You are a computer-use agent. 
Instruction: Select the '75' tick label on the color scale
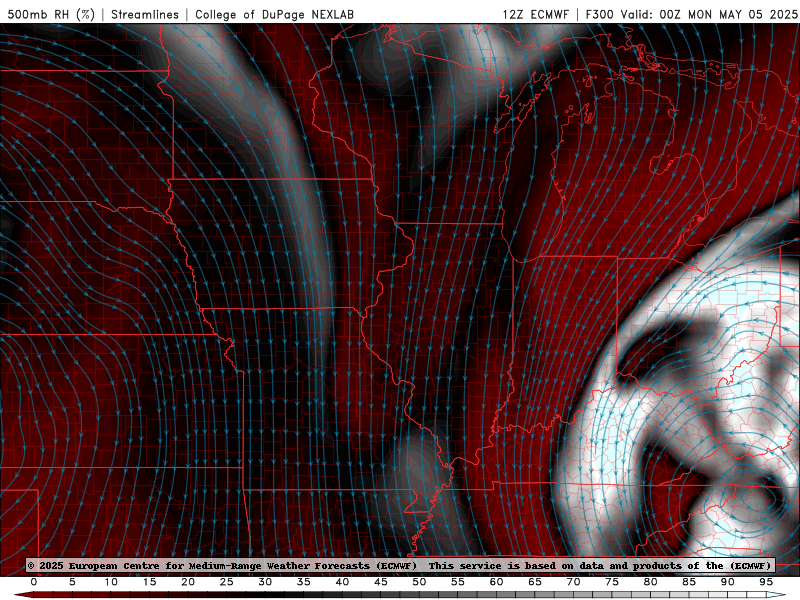coord(612,582)
